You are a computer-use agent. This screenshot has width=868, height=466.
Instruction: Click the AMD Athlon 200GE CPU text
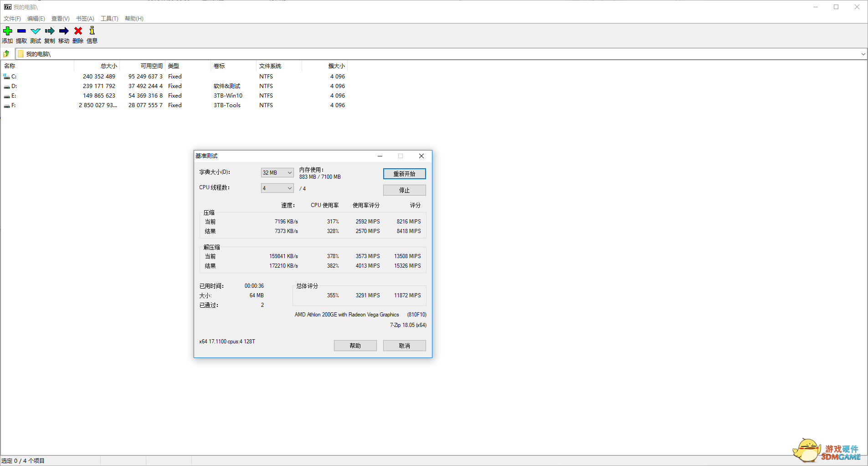coord(347,315)
